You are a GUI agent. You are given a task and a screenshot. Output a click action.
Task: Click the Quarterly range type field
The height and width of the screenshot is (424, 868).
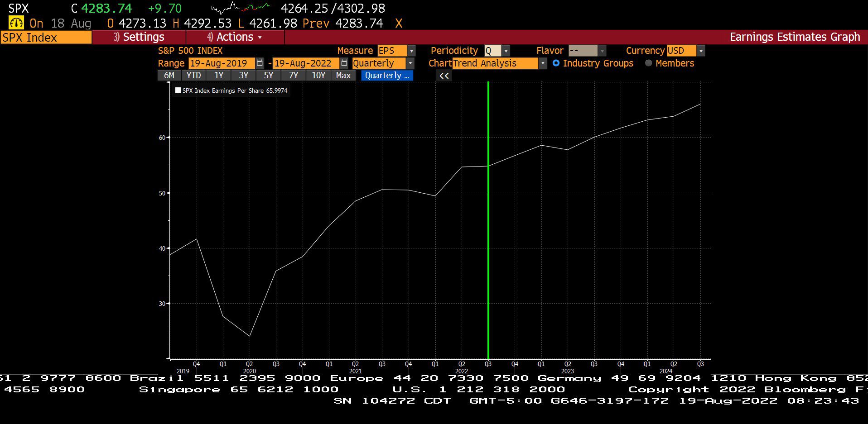coord(379,63)
